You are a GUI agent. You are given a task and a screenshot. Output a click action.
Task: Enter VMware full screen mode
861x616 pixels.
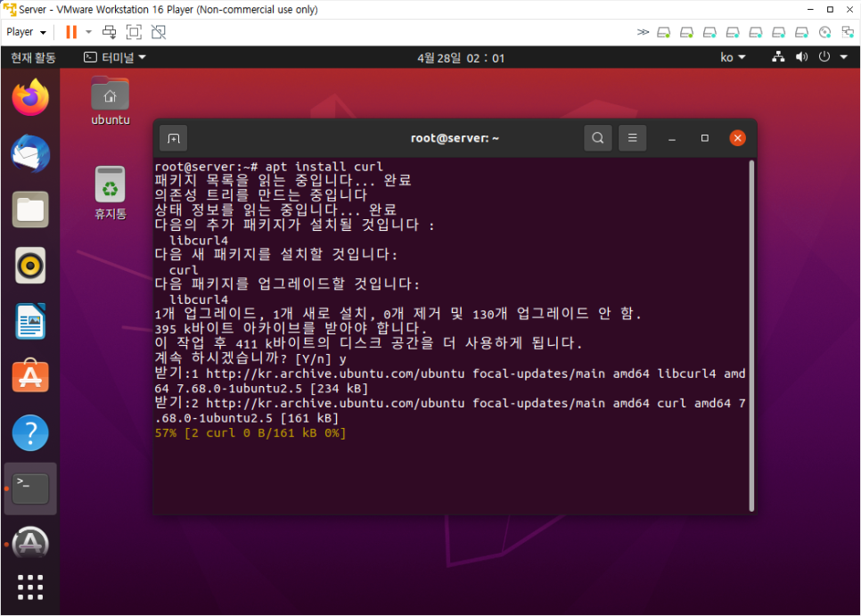coord(134,32)
